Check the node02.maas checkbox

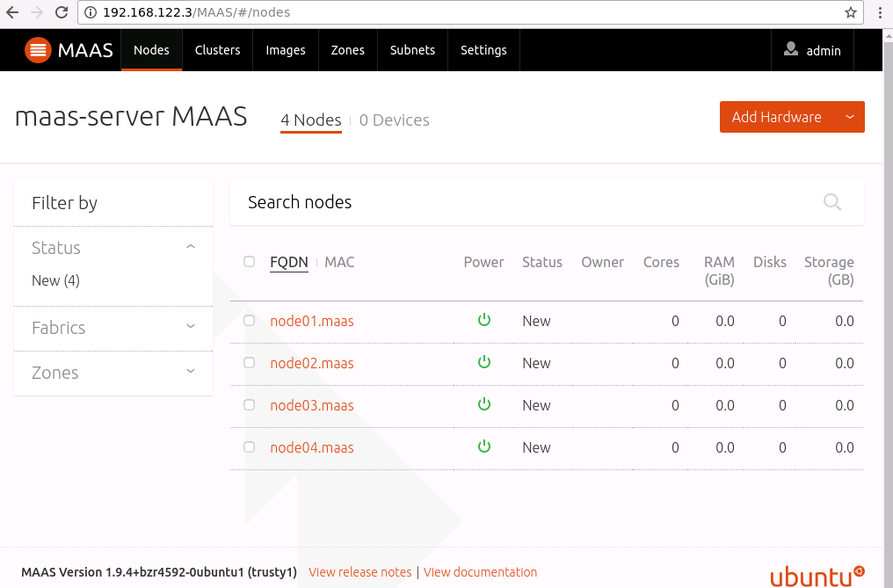point(249,362)
